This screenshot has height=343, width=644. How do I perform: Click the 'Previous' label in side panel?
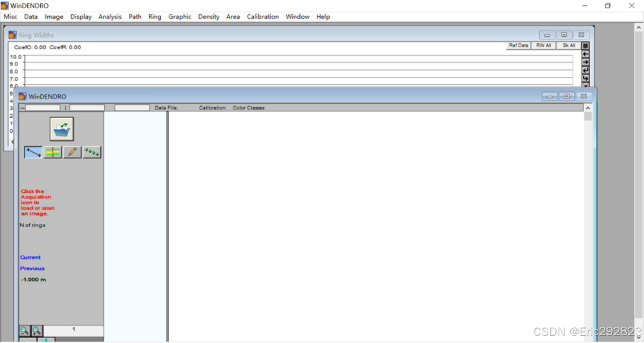32,269
